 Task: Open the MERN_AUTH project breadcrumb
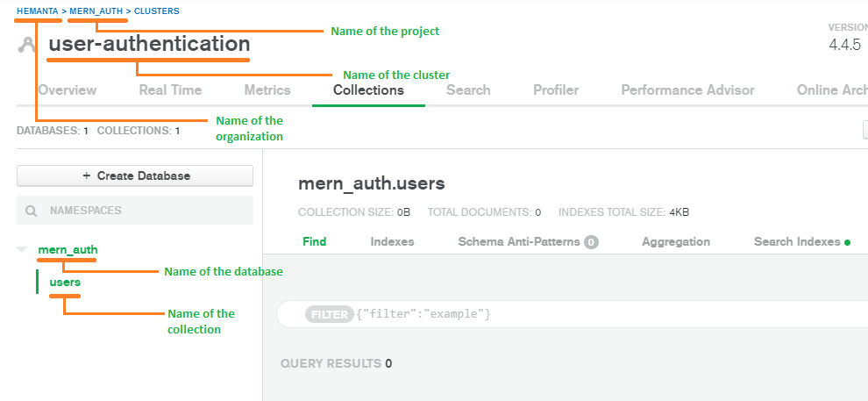(x=96, y=11)
